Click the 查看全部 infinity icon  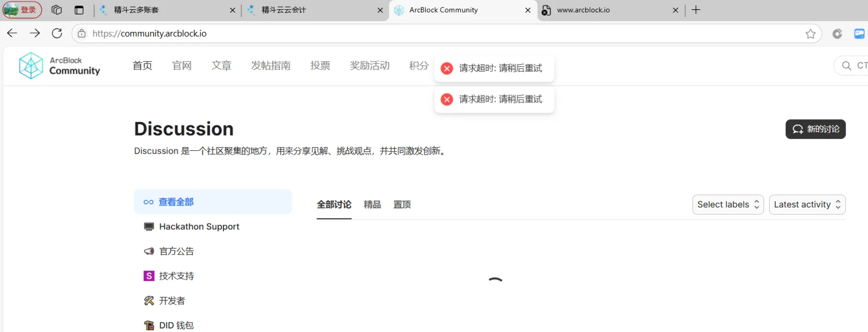pyautogui.click(x=149, y=202)
